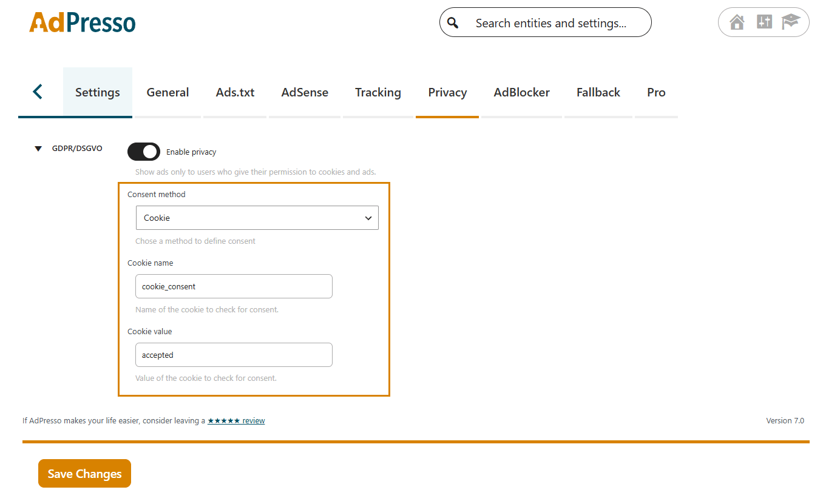Toggle the Enable privacy switch
The height and width of the screenshot is (504, 823).
(144, 152)
